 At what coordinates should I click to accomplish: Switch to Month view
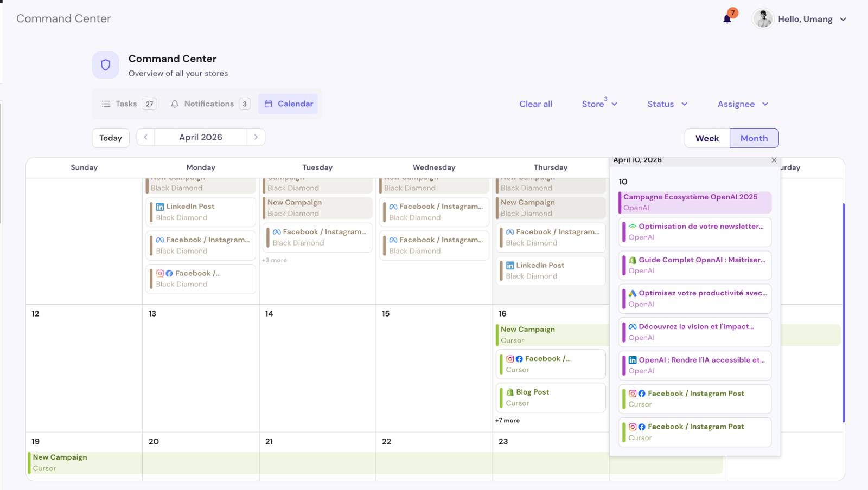coord(754,138)
